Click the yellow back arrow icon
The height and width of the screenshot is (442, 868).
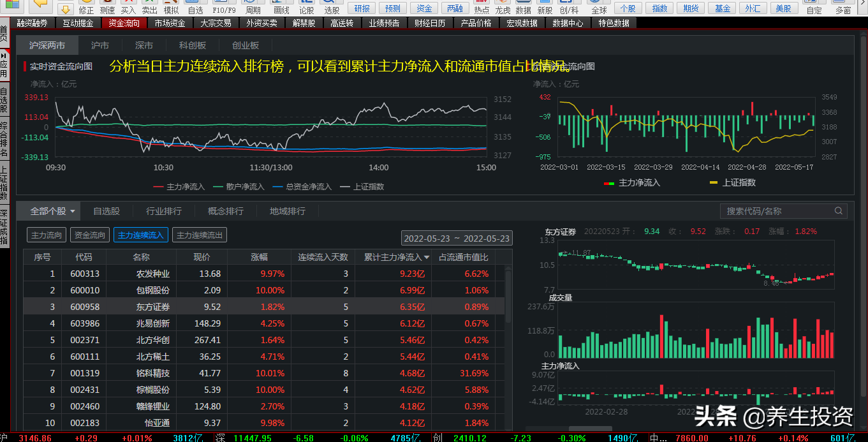40,3
